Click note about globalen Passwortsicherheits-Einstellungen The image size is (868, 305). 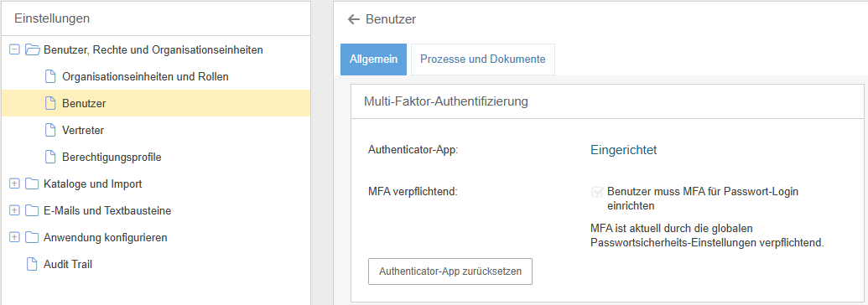click(x=708, y=235)
